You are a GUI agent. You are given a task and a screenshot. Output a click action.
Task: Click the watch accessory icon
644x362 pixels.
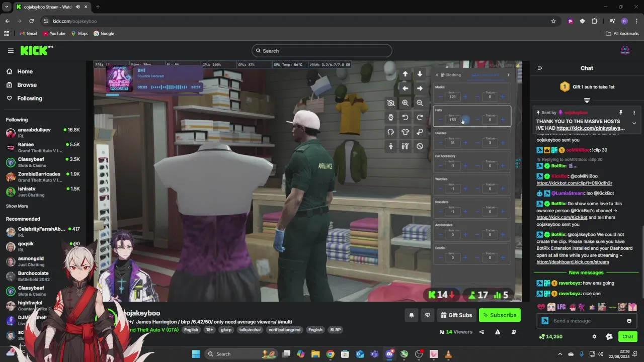[390, 117]
